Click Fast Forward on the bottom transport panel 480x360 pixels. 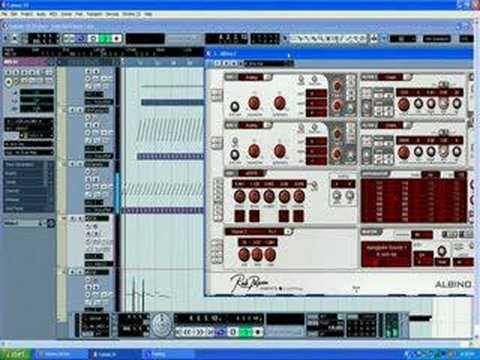click(x=201, y=332)
